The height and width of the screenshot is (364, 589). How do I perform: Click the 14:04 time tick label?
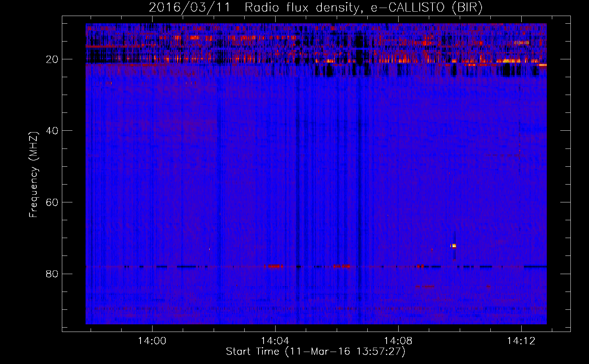pyautogui.click(x=275, y=341)
